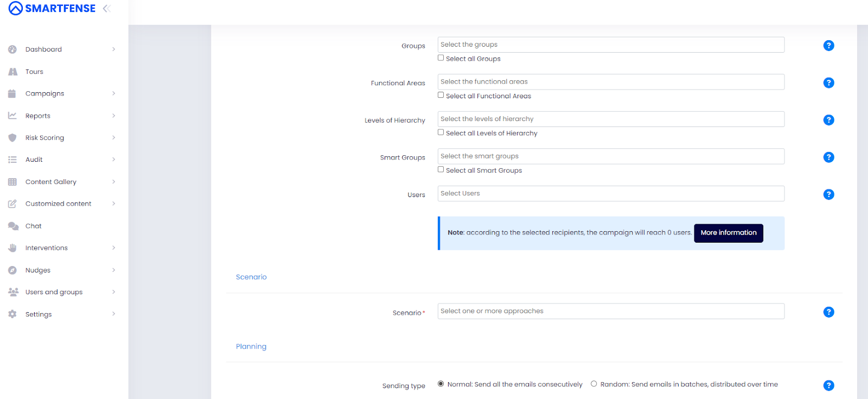This screenshot has width=868, height=399.
Task: Expand the Nudges menu chevron
Action: point(114,270)
